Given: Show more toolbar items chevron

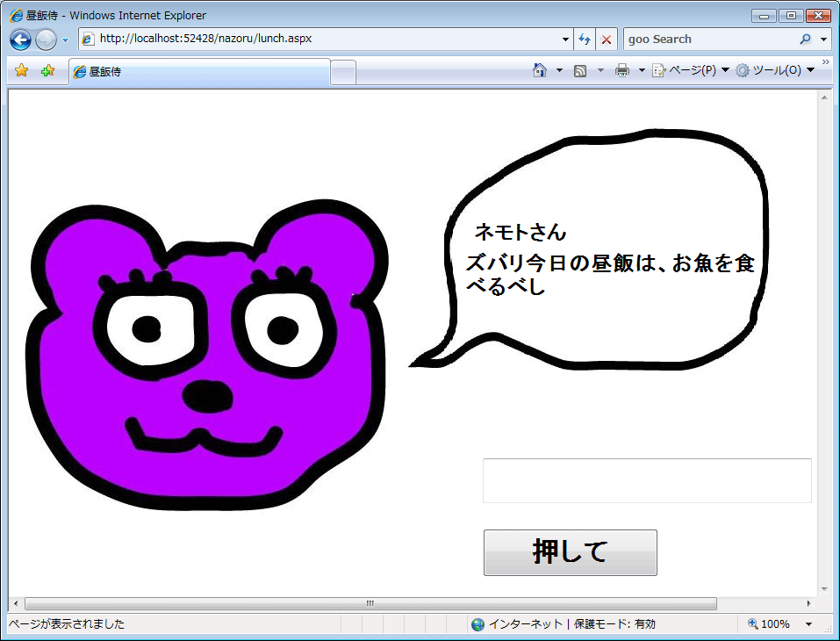Looking at the screenshot, I should [x=826, y=62].
